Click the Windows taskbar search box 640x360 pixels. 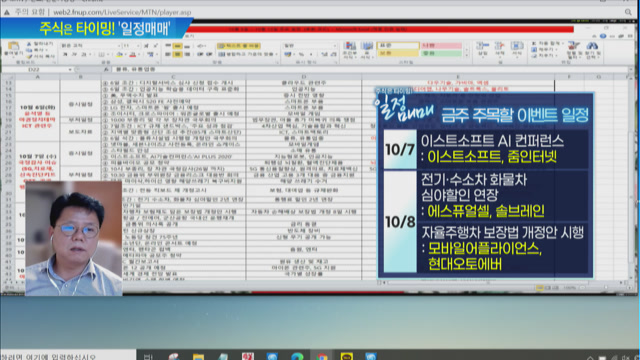pos(68,356)
